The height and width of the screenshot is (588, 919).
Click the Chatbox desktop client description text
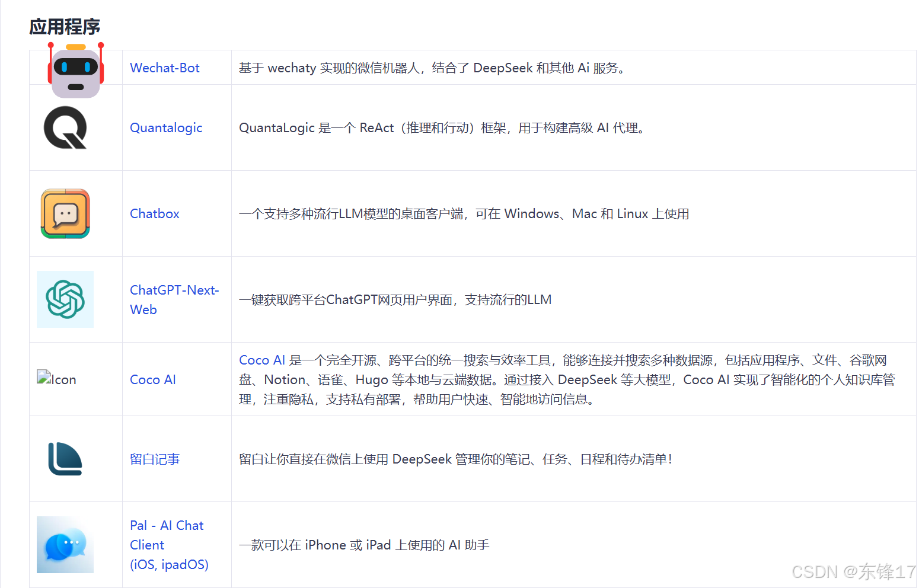(464, 213)
